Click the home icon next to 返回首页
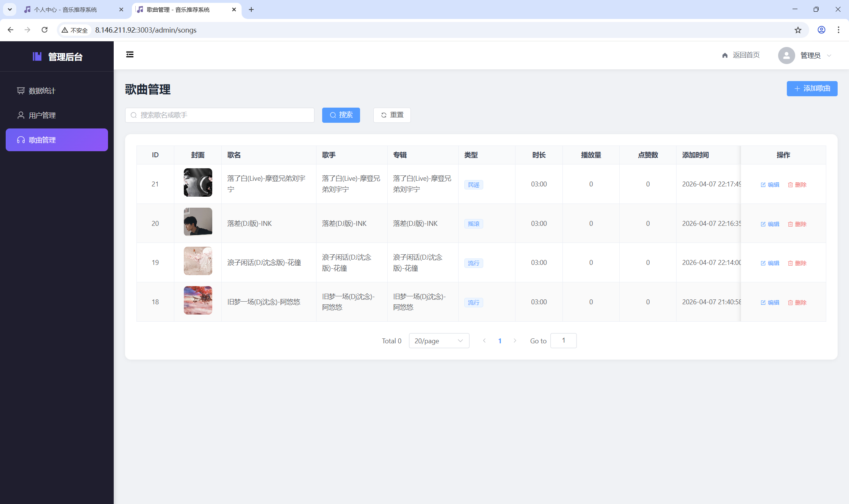The image size is (849, 504). pos(725,55)
